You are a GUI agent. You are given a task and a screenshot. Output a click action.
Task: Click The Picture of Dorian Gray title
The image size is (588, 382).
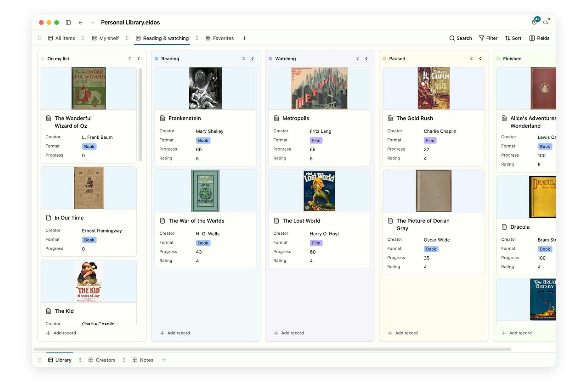[423, 224]
